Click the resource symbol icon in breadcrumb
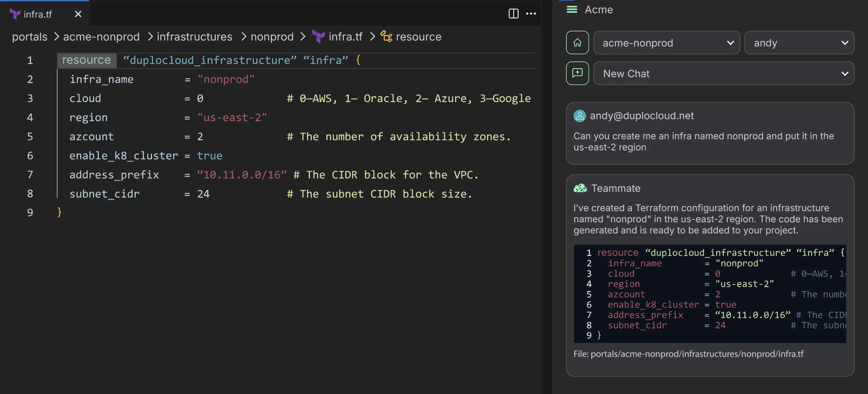The image size is (868, 394). tap(386, 36)
